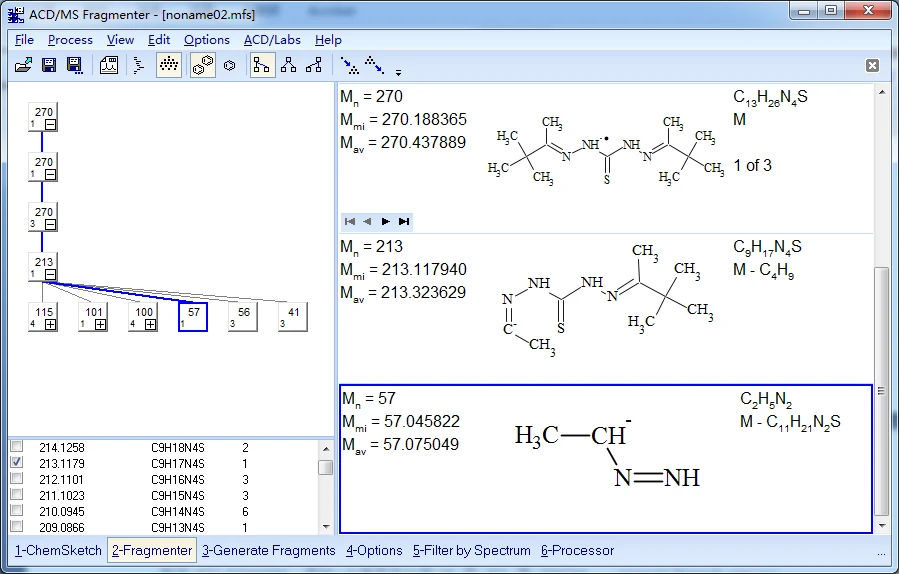Image resolution: width=899 pixels, height=574 pixels.
Task: Check the 210.0945 row checkbox
Action: tap(17, 510)
